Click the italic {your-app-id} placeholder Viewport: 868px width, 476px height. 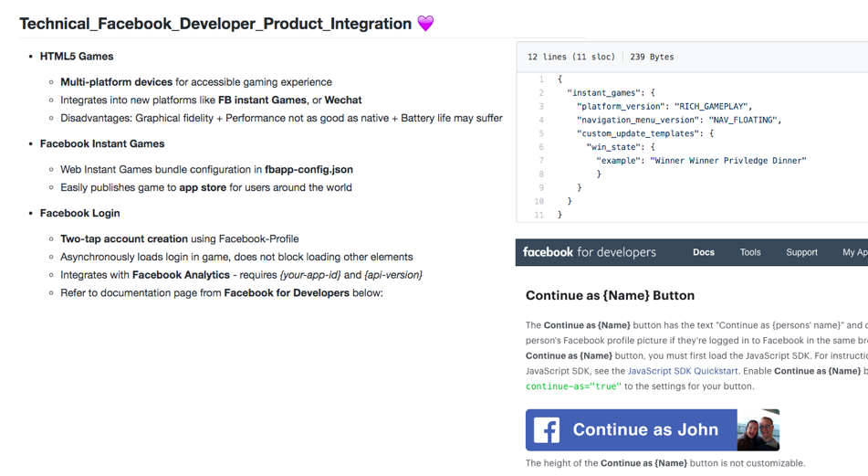[310, 275]
